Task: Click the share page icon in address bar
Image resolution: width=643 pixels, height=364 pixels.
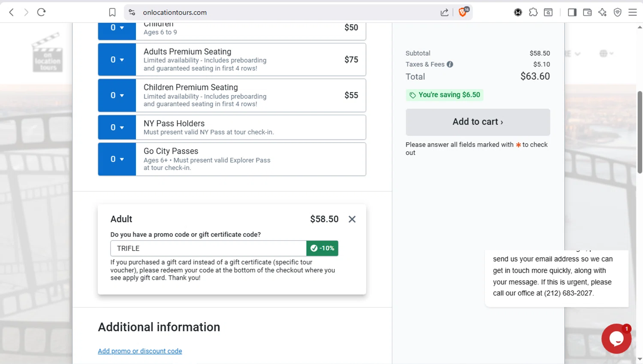Action: point(445,12)
